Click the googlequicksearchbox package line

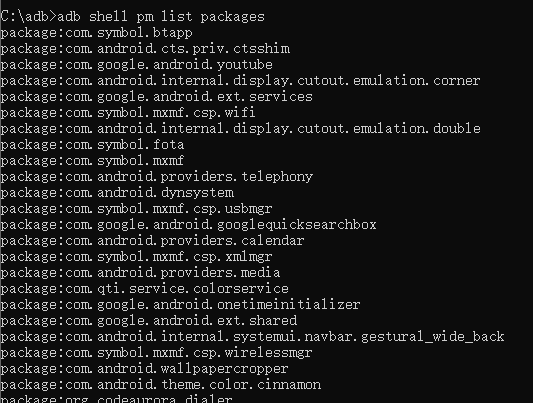tap(188, 225)
